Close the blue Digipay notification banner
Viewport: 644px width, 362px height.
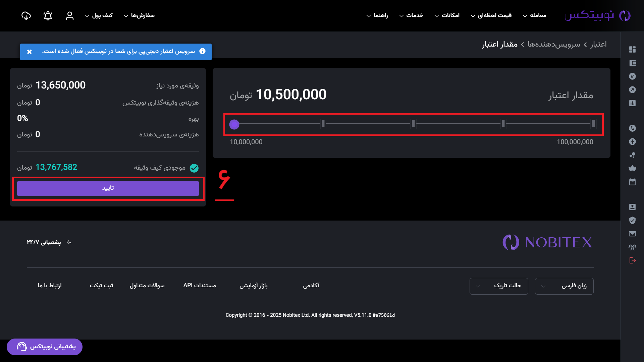click(30, 52)
